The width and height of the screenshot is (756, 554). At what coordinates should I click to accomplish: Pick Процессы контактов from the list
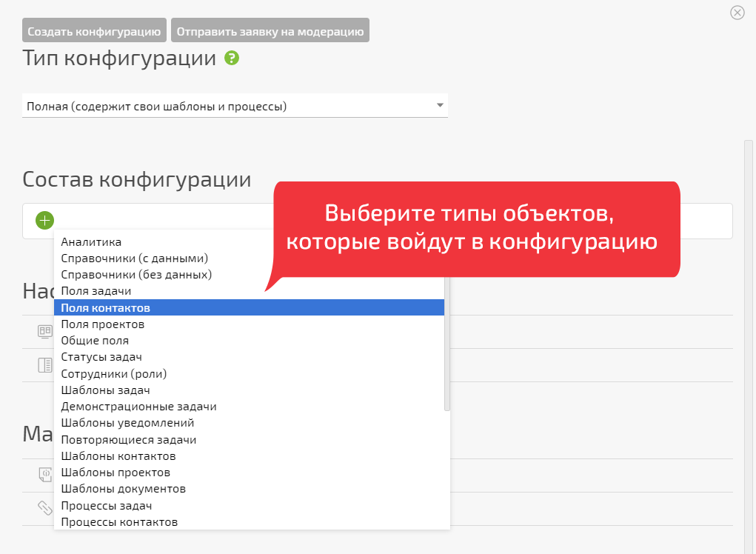click(250, 522)
